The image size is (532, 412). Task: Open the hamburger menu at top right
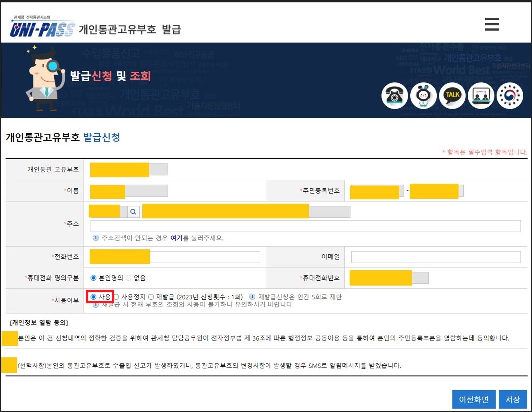[492, 24]
